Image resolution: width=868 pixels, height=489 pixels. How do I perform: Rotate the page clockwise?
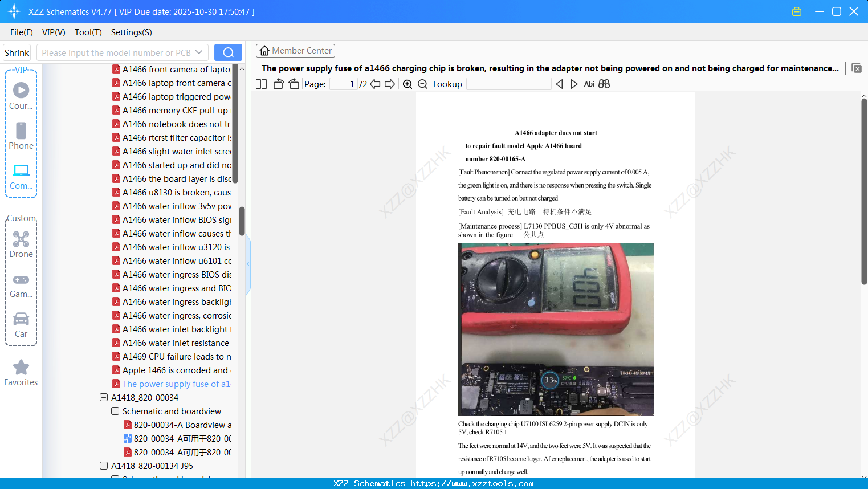click(294, 84)
